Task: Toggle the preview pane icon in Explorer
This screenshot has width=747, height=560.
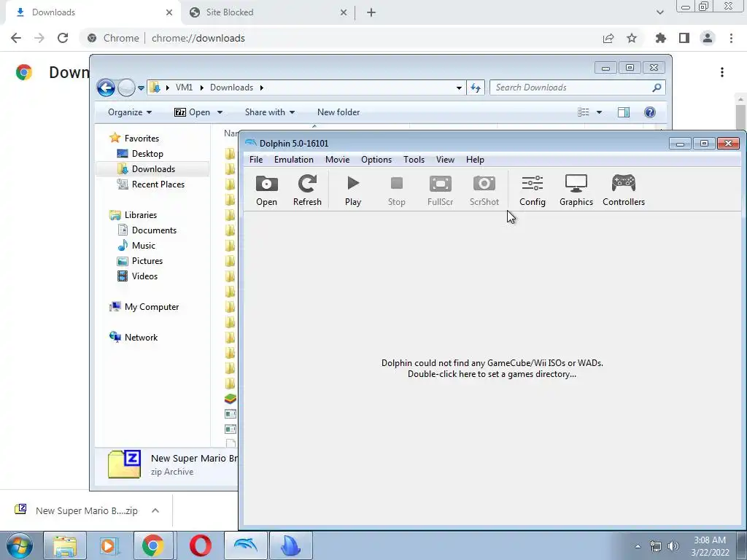Action: click(x=624, y=112)
